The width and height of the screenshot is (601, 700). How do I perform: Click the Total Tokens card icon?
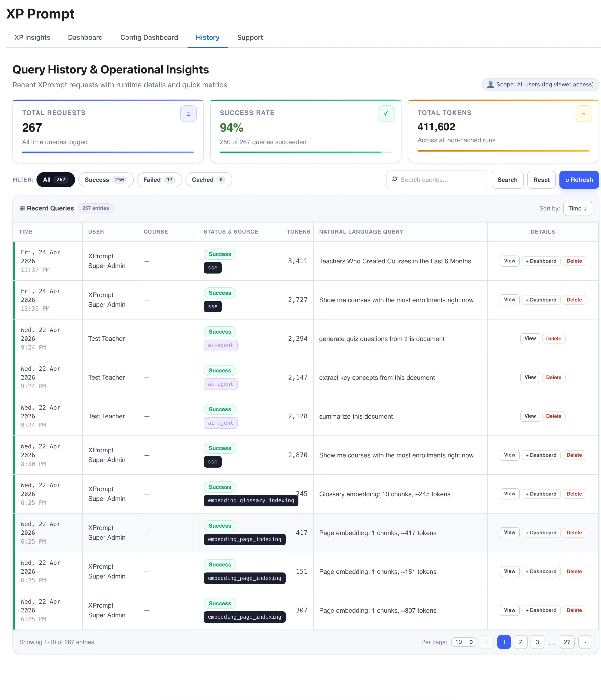[x=583, y=114]
